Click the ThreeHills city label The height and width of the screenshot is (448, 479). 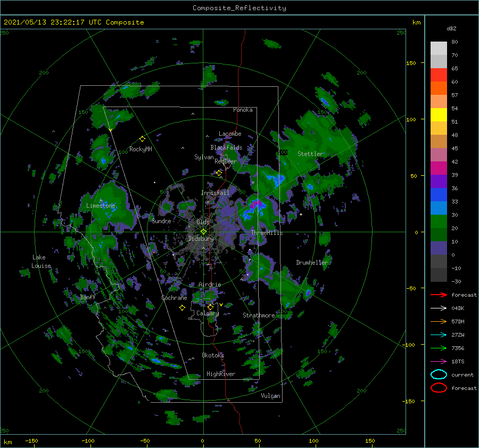coord(267,233)
